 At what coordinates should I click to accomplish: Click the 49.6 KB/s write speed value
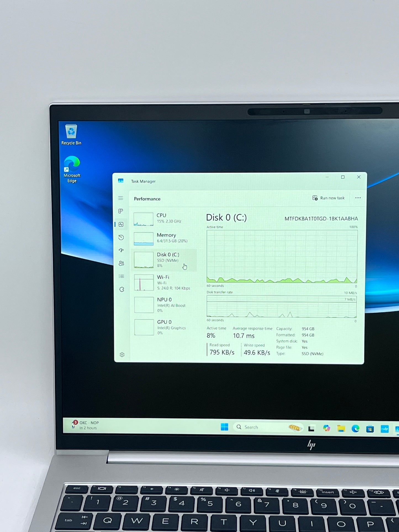click(x=257, y=353)
